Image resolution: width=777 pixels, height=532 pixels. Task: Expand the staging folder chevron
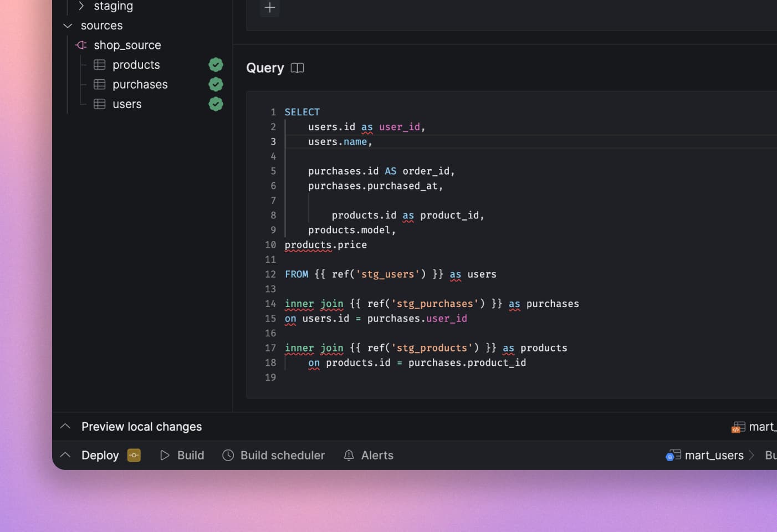coord(81,6)
